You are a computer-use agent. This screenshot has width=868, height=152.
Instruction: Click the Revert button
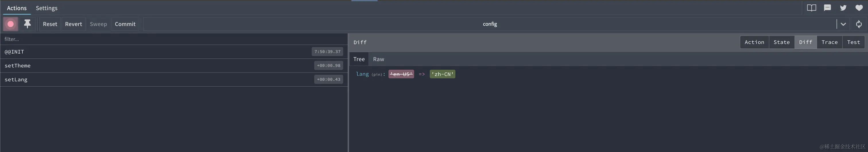click(x=73, y=24)
